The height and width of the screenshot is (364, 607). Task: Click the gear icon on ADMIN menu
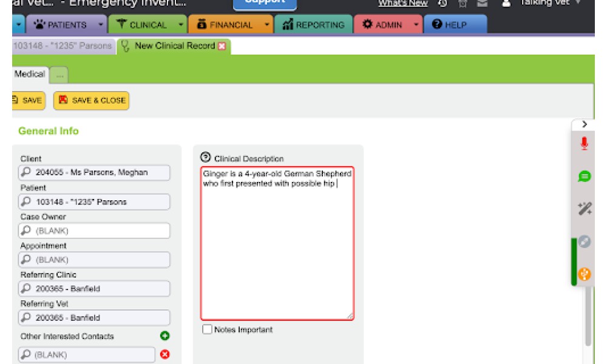point(367,24)
